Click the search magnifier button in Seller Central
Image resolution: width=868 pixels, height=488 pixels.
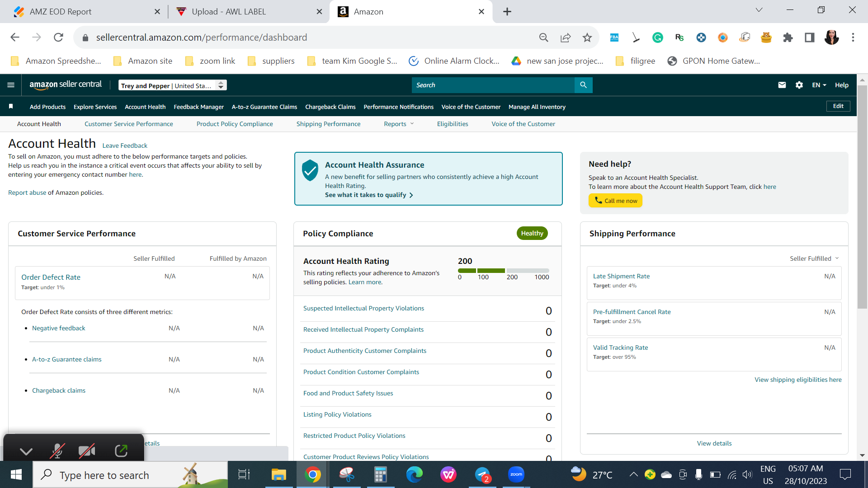coord(583,85)
